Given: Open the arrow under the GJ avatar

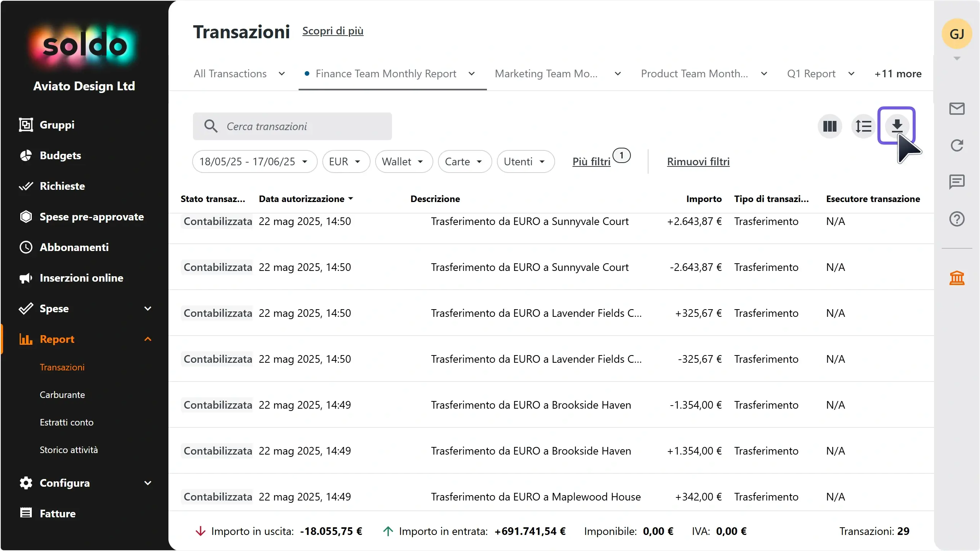Looking at the screenshot, I should click(x=957, y=59).
